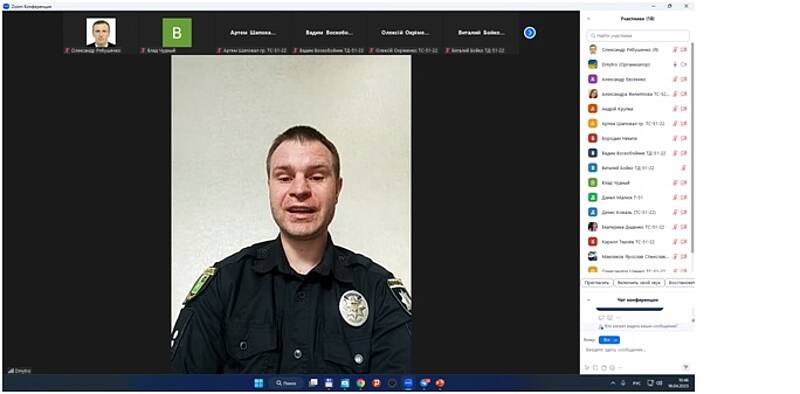Open the emoji picker in chat toolbar
This screenshot has width=800, height=394.
tap(612, 367)
